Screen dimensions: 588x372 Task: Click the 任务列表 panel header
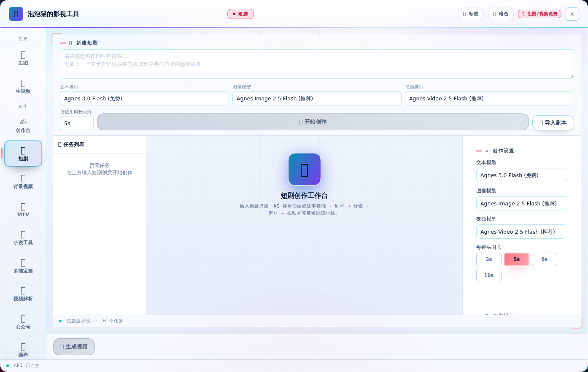pos(100,144)
